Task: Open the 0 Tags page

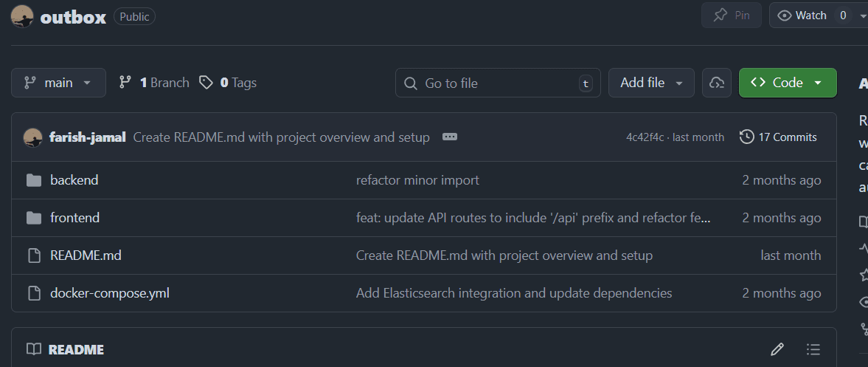Action: (228, 83)
